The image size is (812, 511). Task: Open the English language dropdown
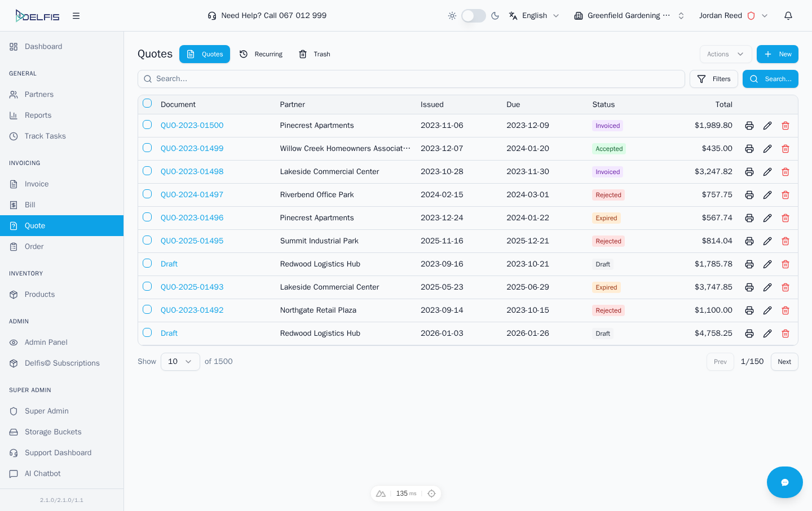click(533, 16)
